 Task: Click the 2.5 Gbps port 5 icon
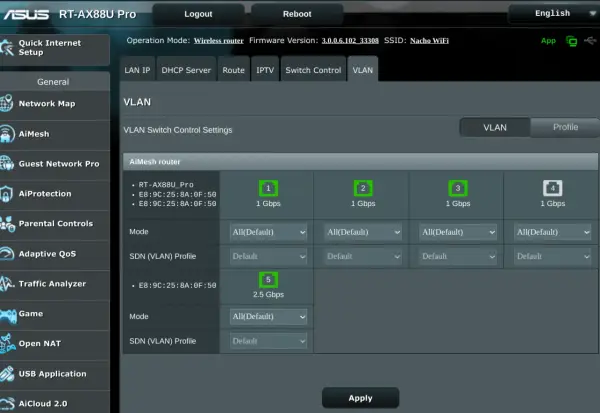[268, 279]
